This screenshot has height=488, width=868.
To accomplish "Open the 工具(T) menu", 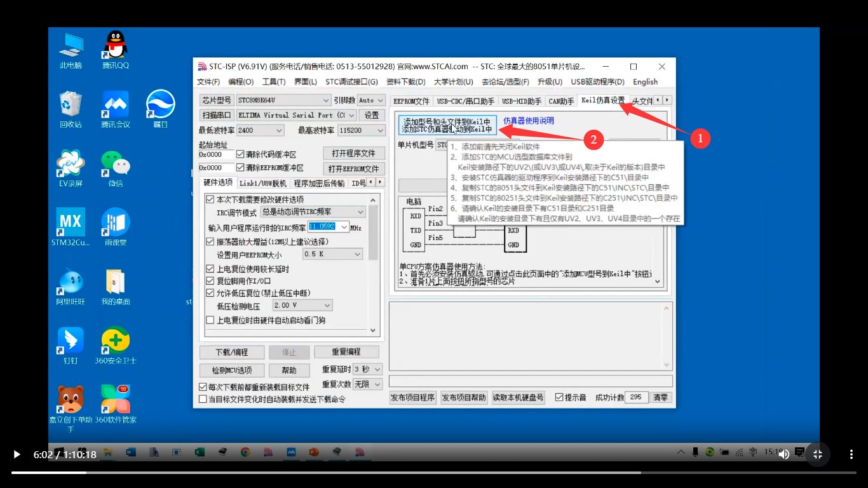I will pyautogui.click(x=274, y=82).
